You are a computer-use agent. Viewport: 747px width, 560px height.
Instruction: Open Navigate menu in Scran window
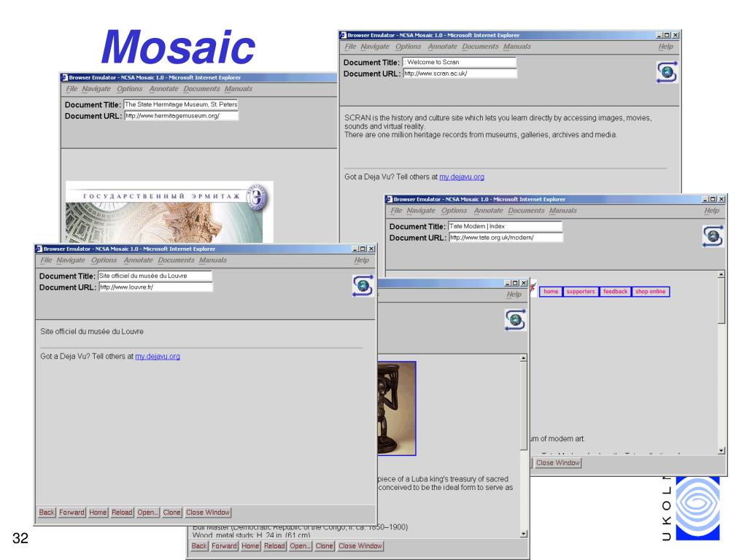[x=375, y=46]
